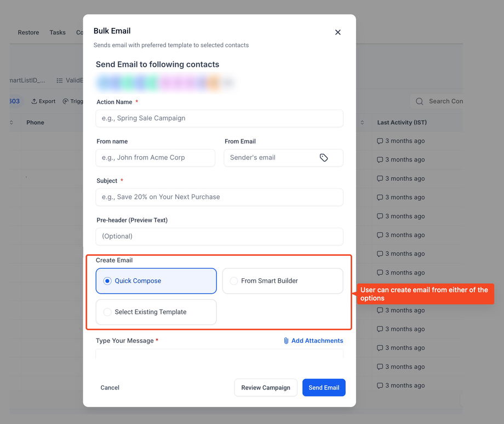This screenshot has width=504, height=424.
Task: Click the Trigger icon next to Export
Action: [66, 101]
